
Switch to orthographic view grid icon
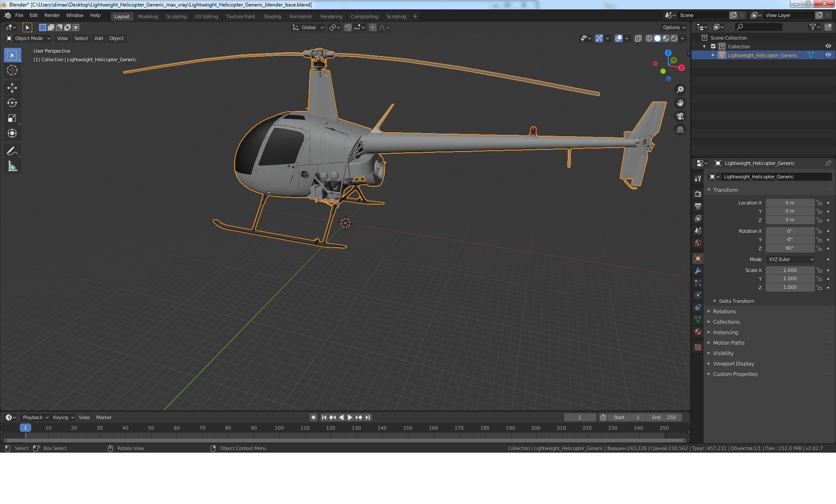(x=680, y=130)
